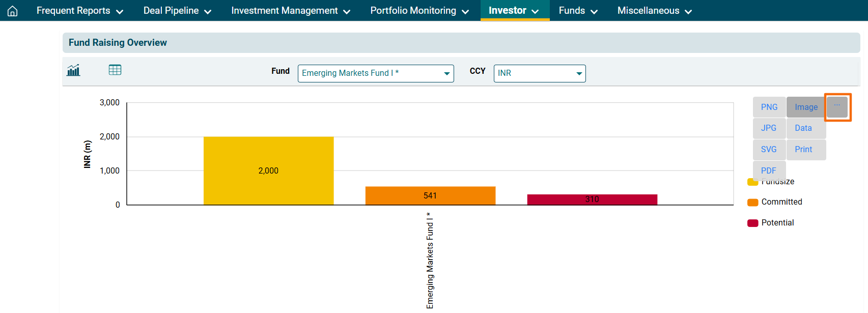Open the Portfolio Monitoring menu
This screenshot has width=868, height=313.
(x=419, y=11)
